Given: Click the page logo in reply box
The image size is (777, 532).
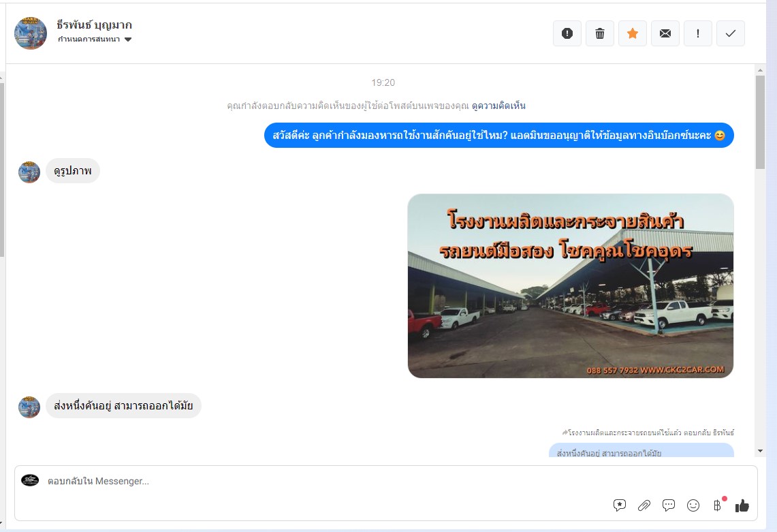Looking at the screenshot, I should click(x=30, y=480).
